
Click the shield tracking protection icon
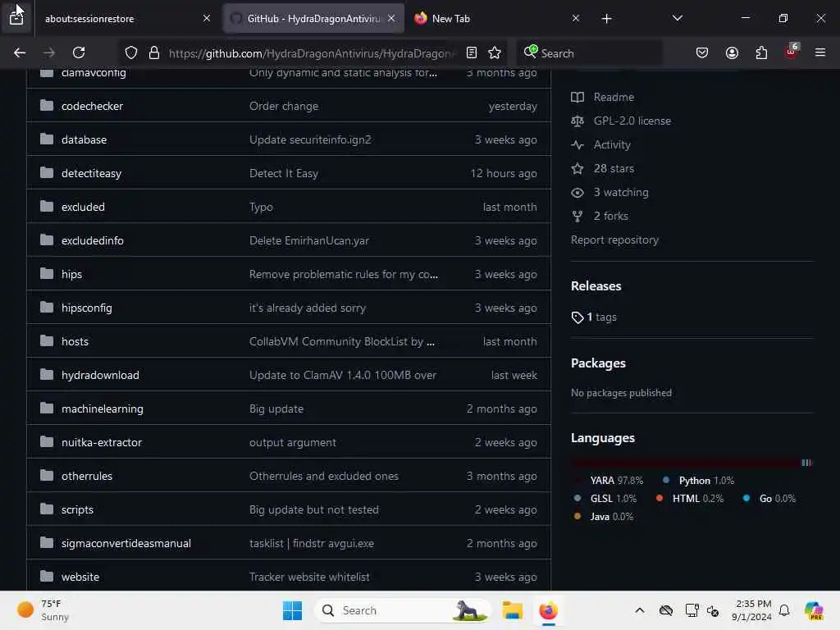[x=131, y=52]
